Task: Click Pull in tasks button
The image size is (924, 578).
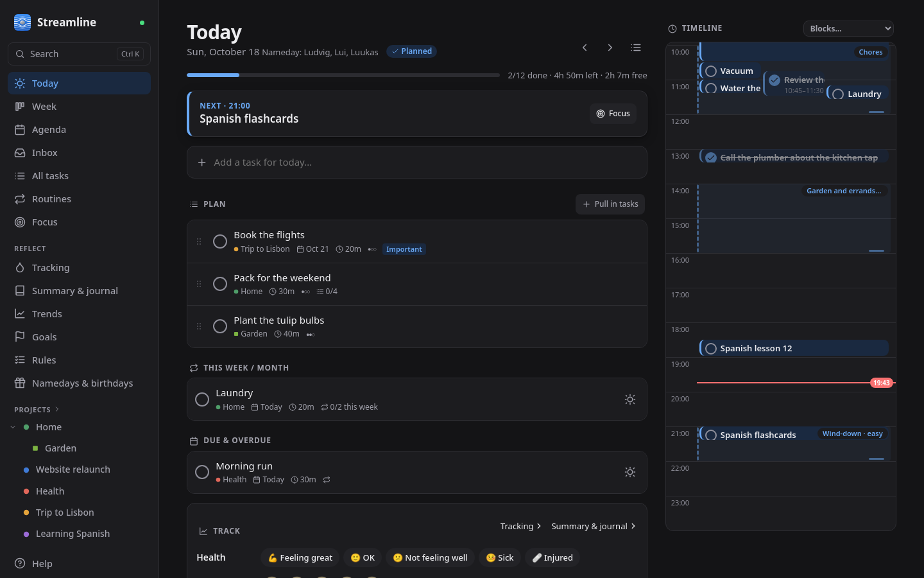Action: pyautogui.click(x=610, y=204)
